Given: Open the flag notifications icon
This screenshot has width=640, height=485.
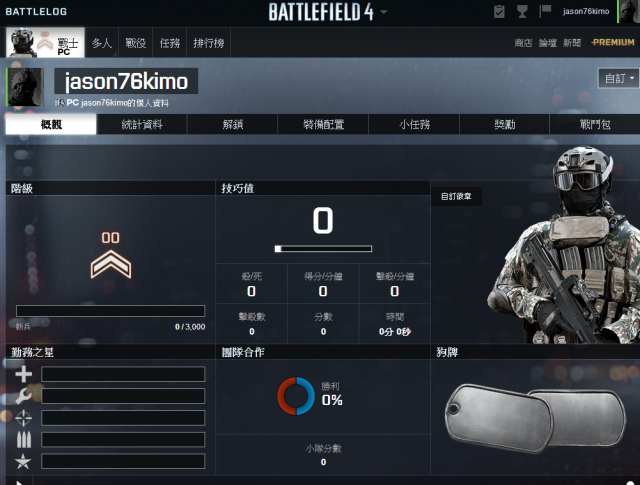Looking at the screenshot, I should pyautogui.click(x=545, y=11).
